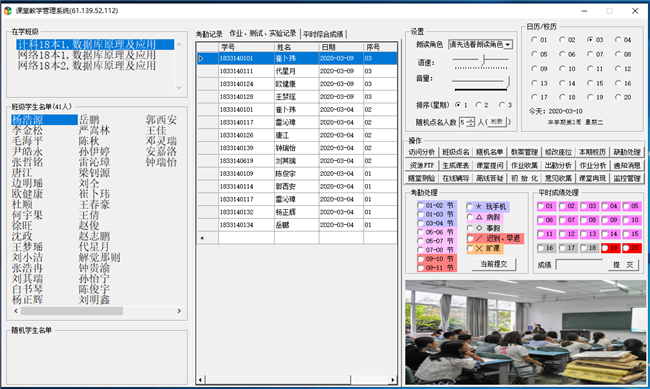Select score item 19 in 平时成绩处理

tap(605, 248)
